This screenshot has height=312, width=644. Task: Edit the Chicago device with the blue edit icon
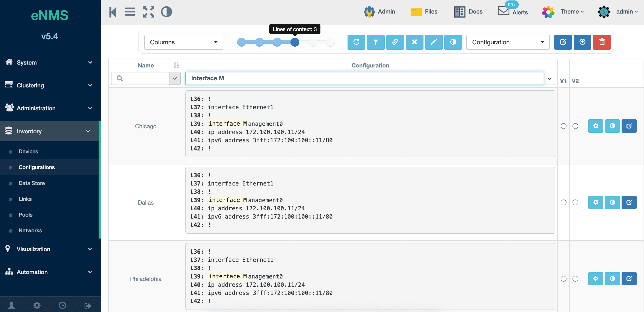point(629,126)
